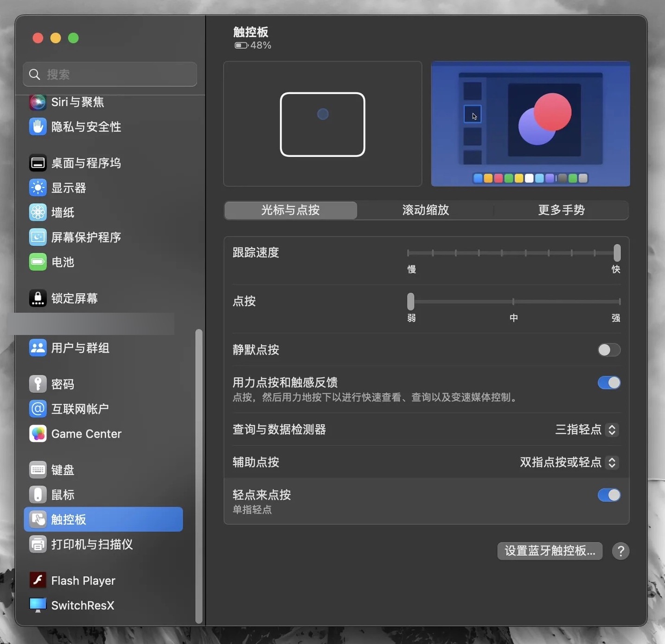Screen dimensions: 665x644
Task: Open the 键盘 (Keyboard) settings
Action: pyautogui.click(x=62, y=470)
